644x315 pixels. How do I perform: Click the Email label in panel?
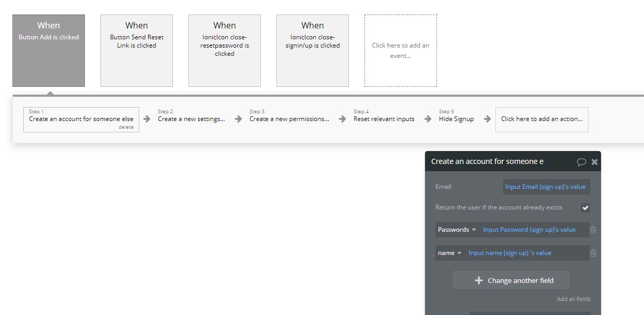point(443,187)
